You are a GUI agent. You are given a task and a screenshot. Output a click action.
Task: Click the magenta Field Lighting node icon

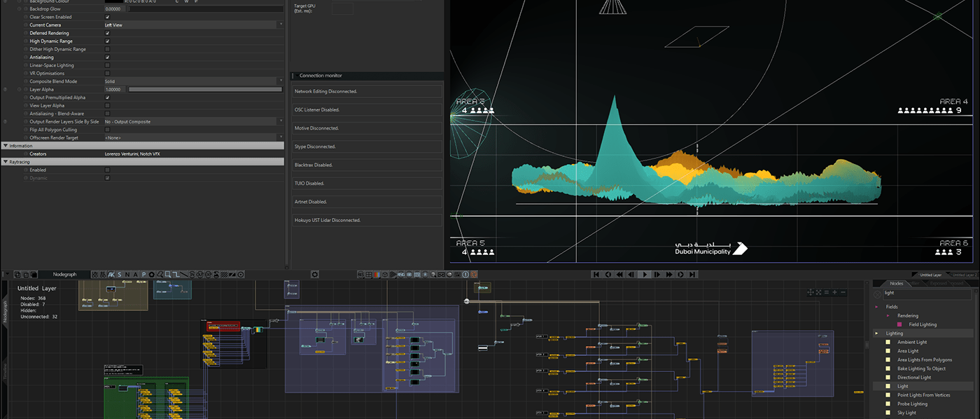(x=899, y=324)
